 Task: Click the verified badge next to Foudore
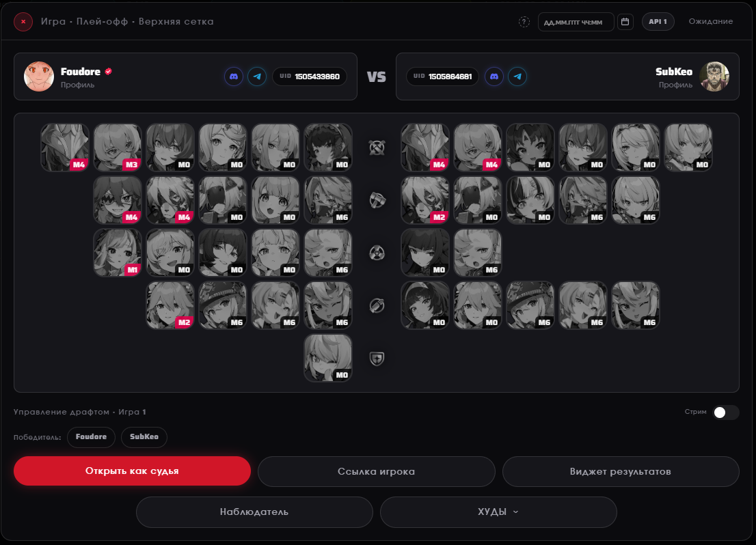click(x=109, y=71)
